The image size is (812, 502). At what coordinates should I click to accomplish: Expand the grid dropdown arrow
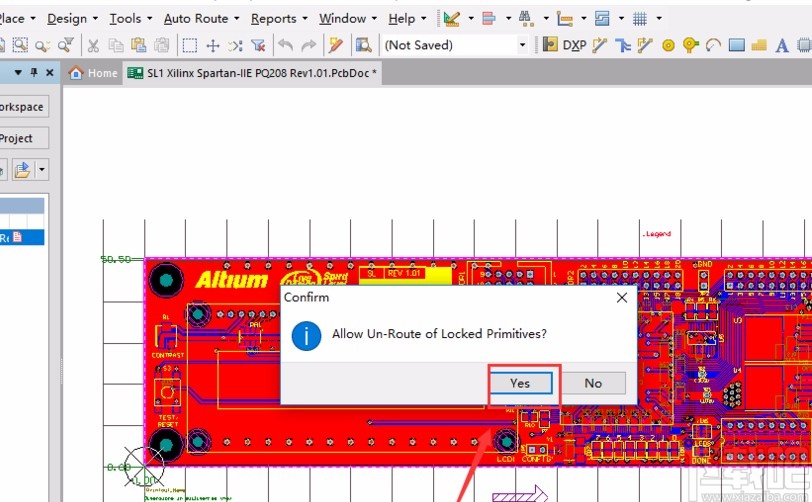click(659, 19)
